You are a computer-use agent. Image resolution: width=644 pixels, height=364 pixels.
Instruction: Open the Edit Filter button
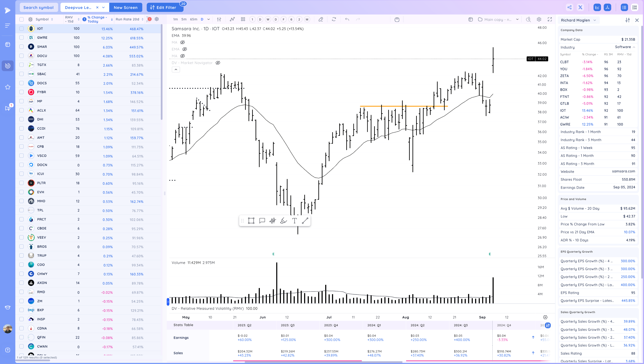tap(165, 8)
